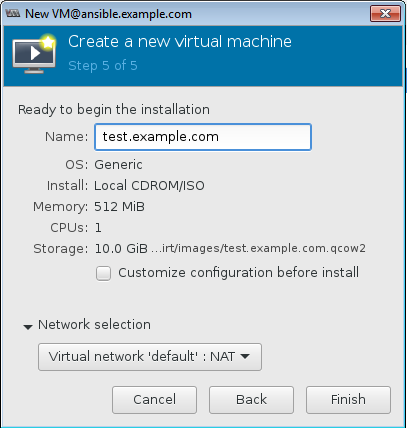Click into the Name input field

tap(203, 137)
